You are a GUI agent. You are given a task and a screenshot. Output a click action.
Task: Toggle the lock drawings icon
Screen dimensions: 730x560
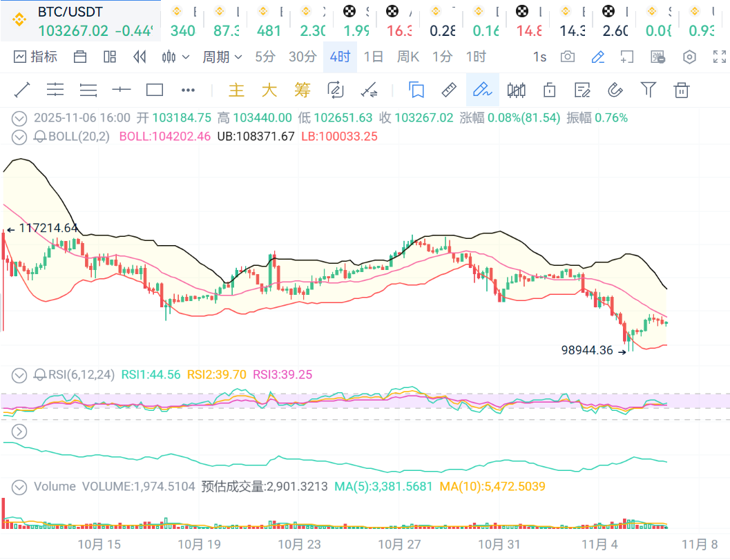(x=550, y=90)
